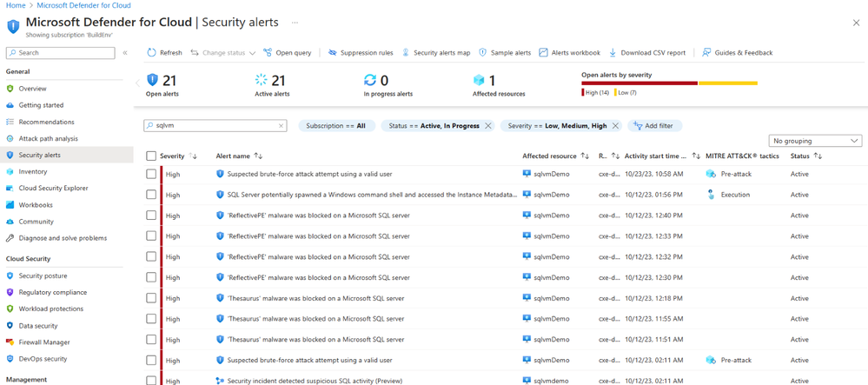Click Sample alerts shield icon
The width and height of the screenshot is (868, 385).
[482, 53]
